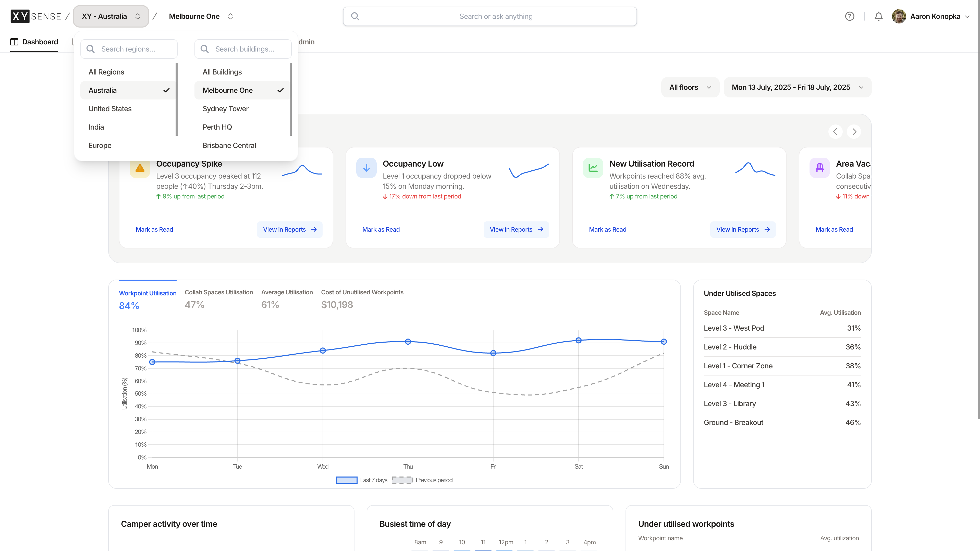
Task: Click Level 2 - Huddle row
Action: tap(782, 347)
